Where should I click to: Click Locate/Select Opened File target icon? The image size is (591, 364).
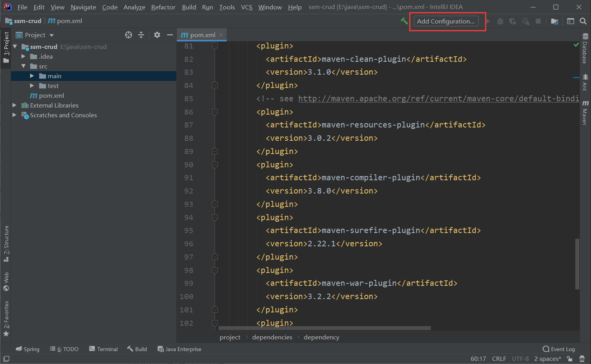[x=129, y=35]
